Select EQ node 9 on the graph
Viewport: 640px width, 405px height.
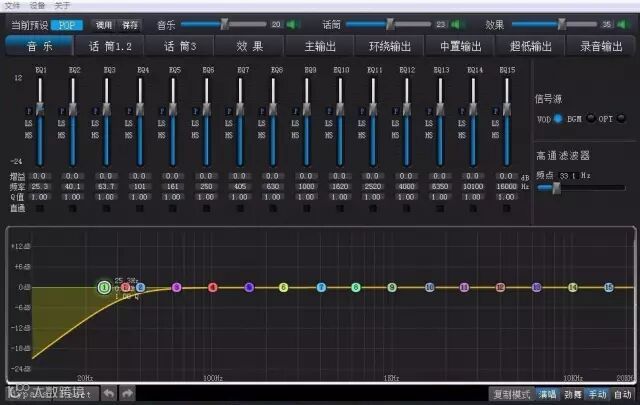(392, 287)
